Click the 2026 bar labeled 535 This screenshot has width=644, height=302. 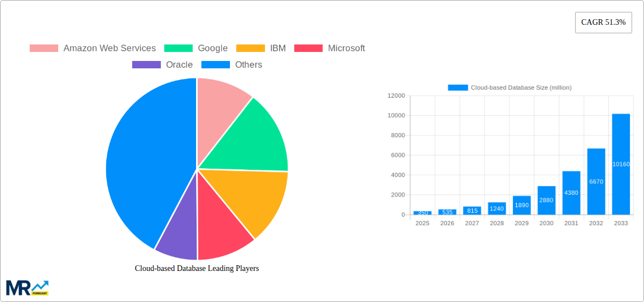pos(447,212)
